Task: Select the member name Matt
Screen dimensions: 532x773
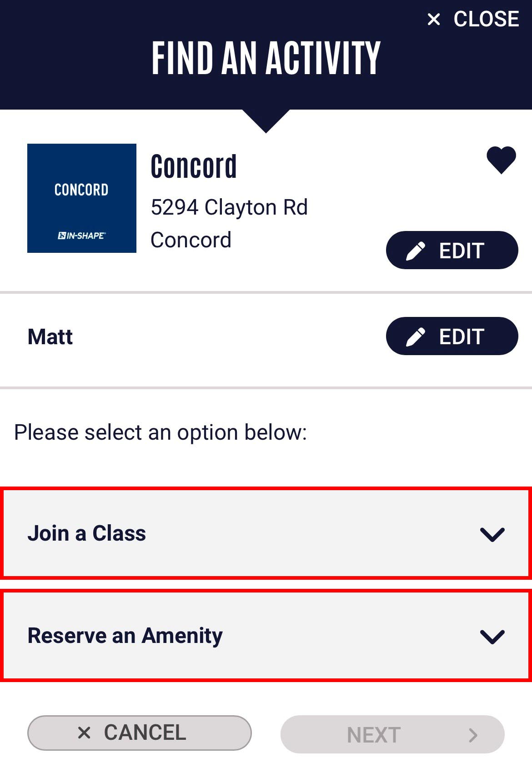Action: click(x=50, y=337)
